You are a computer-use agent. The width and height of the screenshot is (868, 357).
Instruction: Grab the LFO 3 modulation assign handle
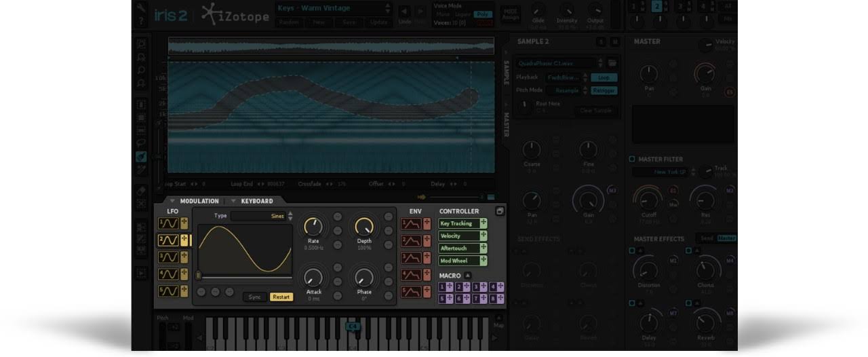[184, 257]
